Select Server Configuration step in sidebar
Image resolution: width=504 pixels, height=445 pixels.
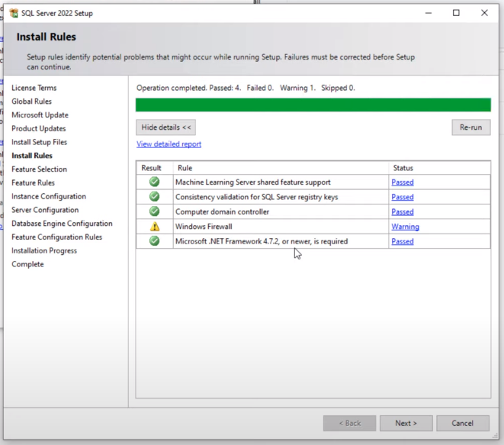[x=45, y=210]
